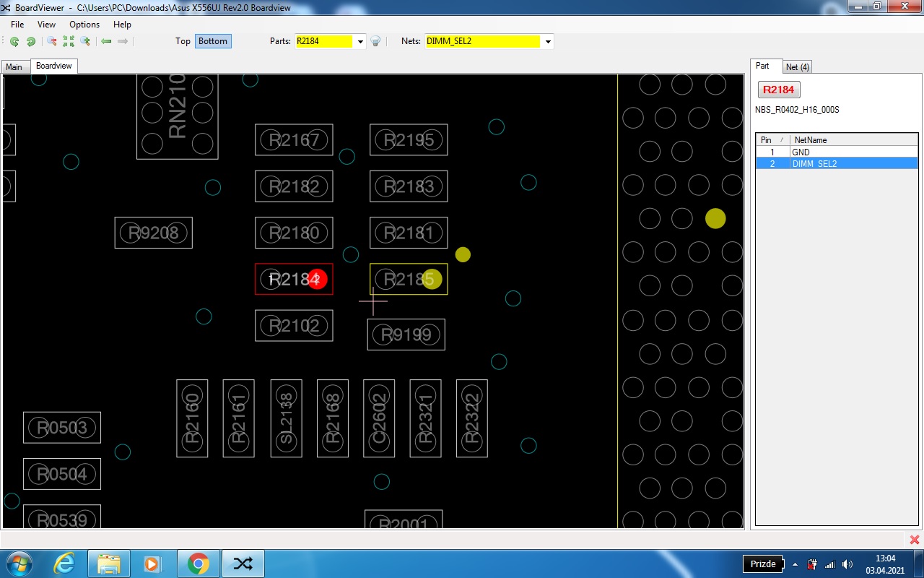
Task: Select the GND pin 1 row
Action: click(x=837, y=152)
